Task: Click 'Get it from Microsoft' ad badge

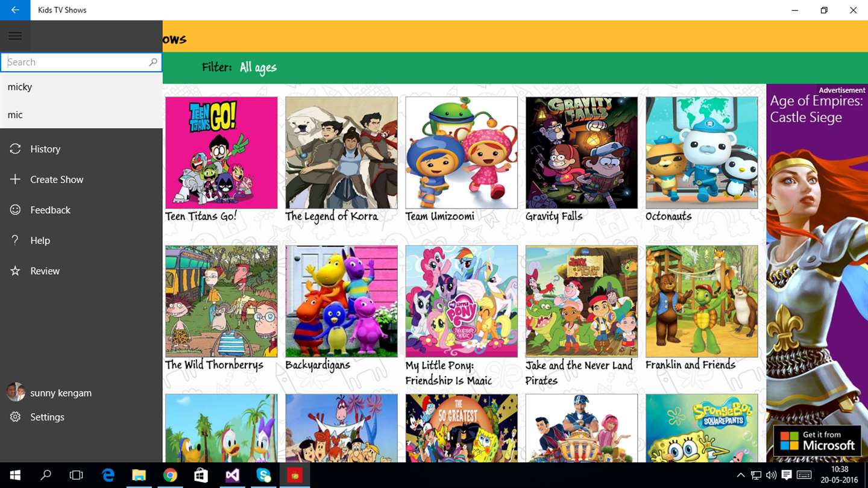Action: pyautogui.click(x=817, y=441)
